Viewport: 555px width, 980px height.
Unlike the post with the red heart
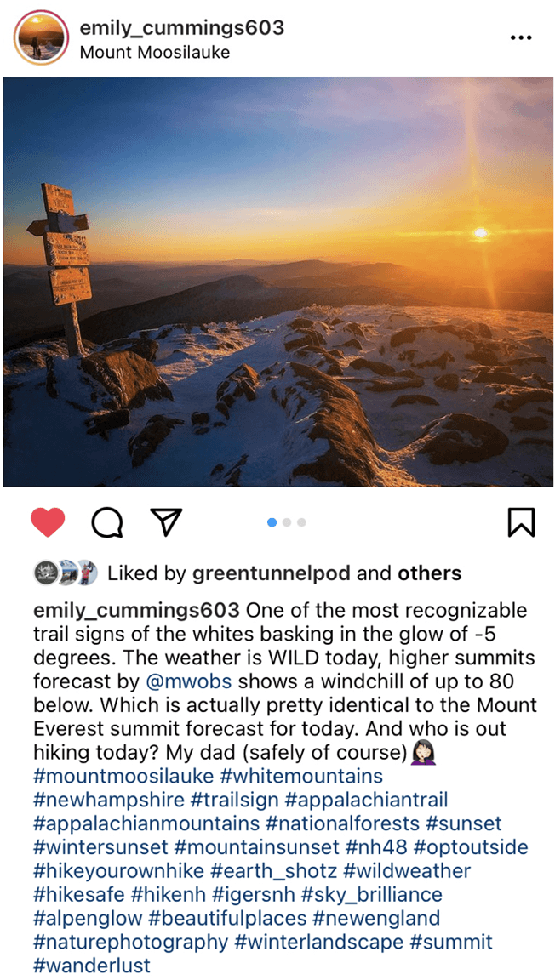(48, 521)
